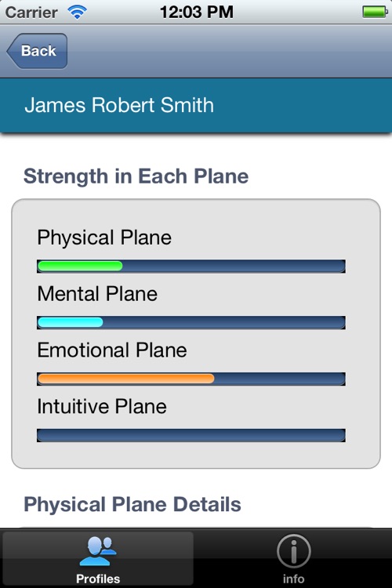Click the battery indicator icon
This screenshot has width=392, height=588.
click(x=375, y=12)
